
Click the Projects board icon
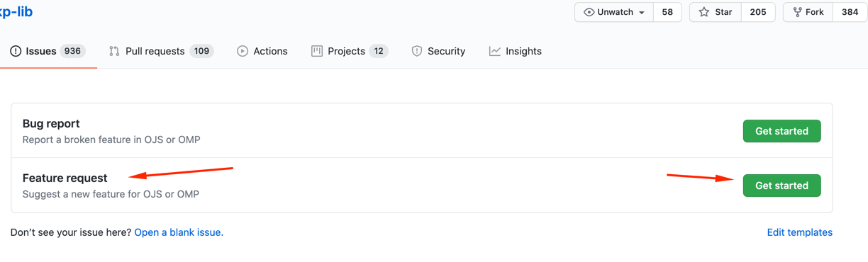pyautogui.click(x=317, y=51)
